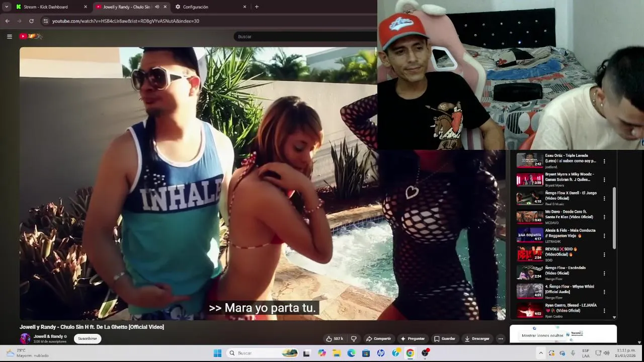Show hidden icons in system tray
The height and width of the screenshot is (362, 644).
pyautogui.click(x=541, y=353)
